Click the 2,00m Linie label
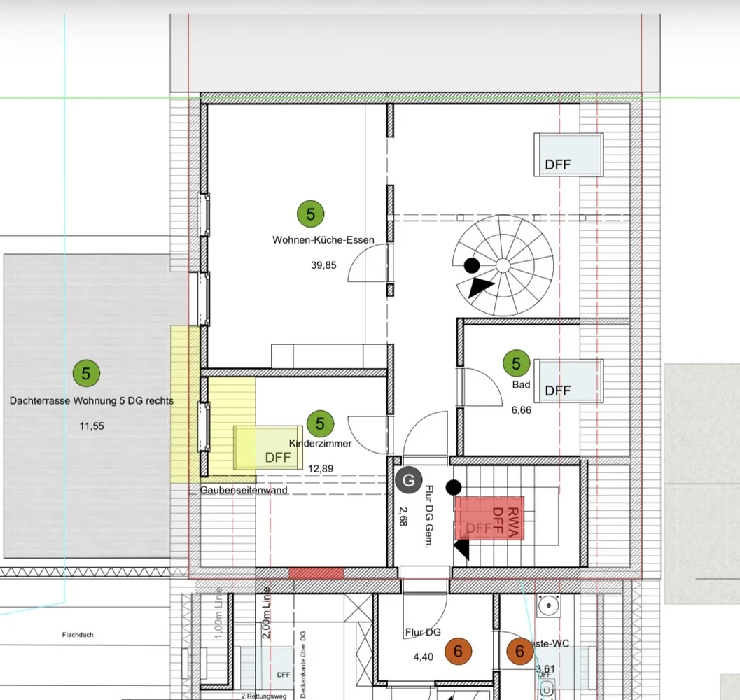This screenshot has width=740, height=700. pos(267,612)
